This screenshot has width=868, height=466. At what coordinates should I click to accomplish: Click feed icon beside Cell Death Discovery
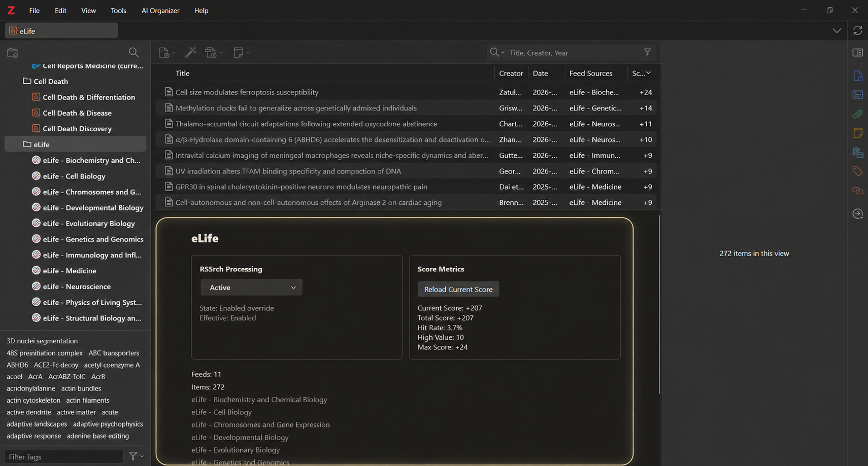click(36, 128)
